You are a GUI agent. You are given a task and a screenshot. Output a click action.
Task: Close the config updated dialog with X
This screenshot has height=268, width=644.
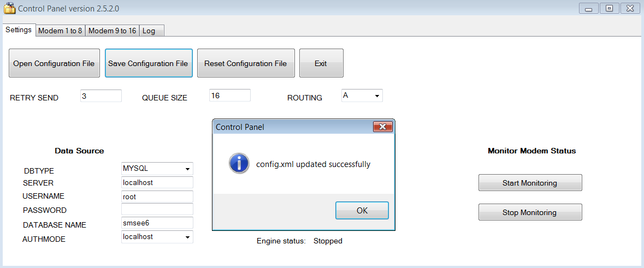(x=383, y=127)
